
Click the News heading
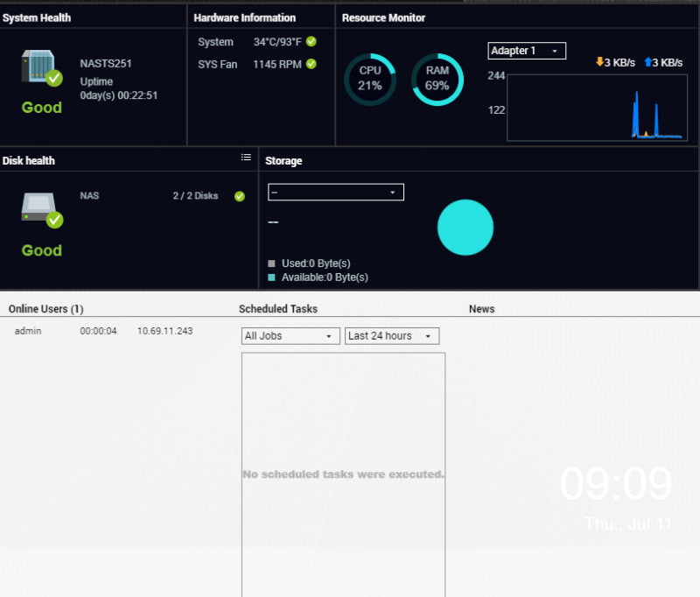coord(482,309)
